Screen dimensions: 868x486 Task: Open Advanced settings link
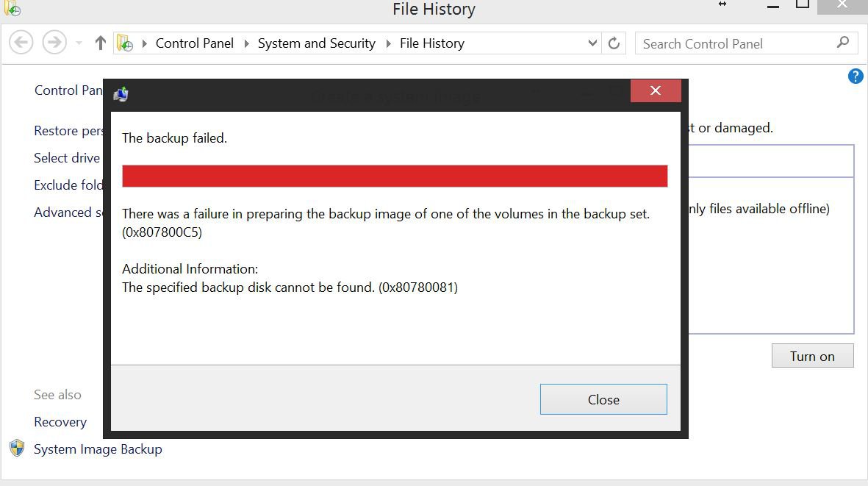pyautogui.click(x=68, y=212)
